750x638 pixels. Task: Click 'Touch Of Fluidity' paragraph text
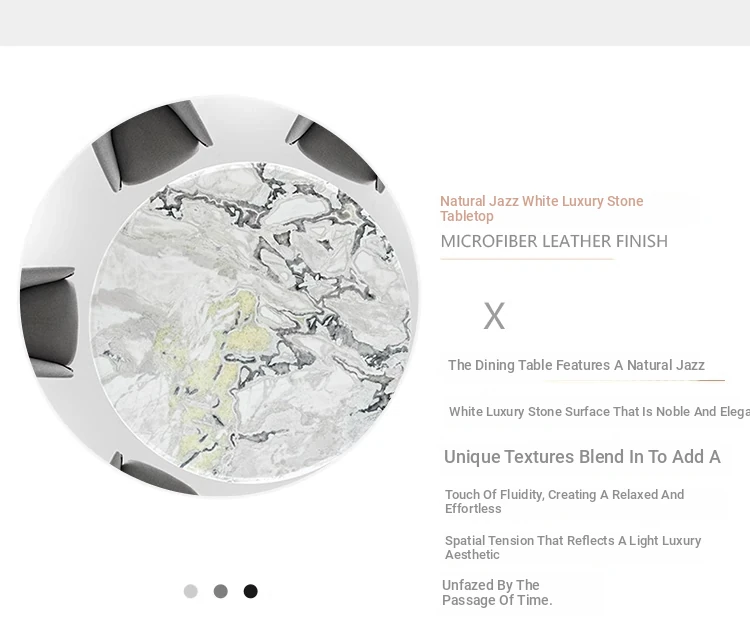[564, 501]
